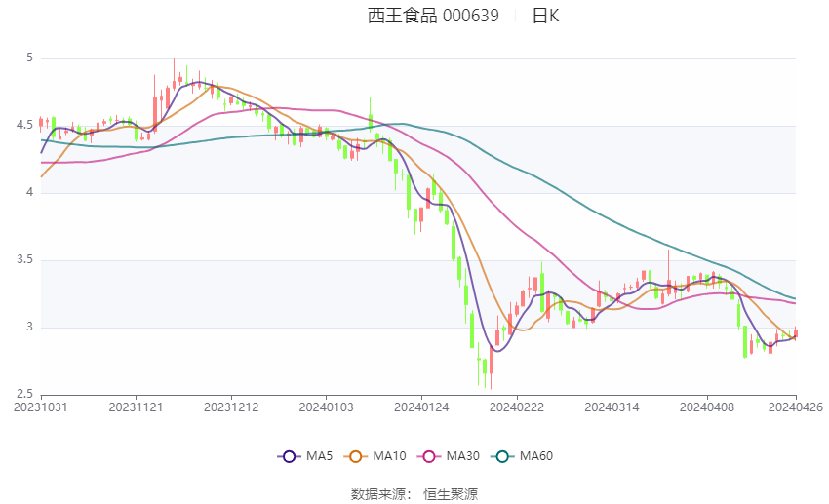Click the MA5 legend label text
This screenshot has height=504, width=829.
coord(319,456)
